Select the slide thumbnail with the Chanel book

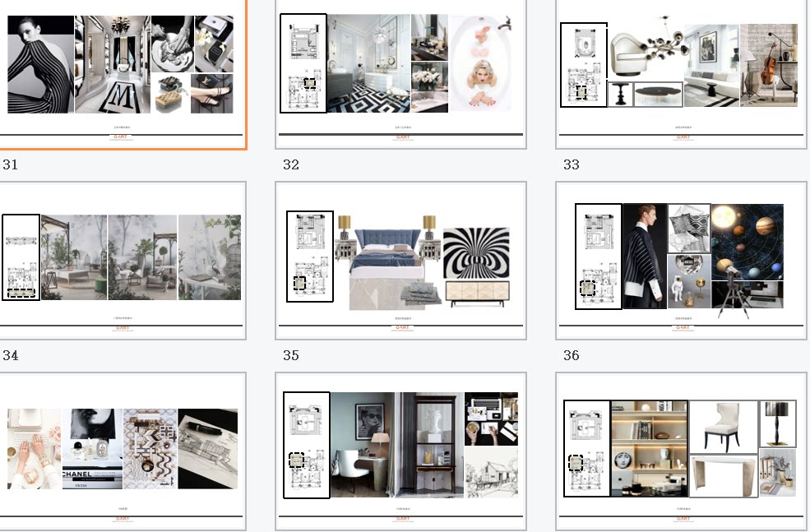point(123,451)
